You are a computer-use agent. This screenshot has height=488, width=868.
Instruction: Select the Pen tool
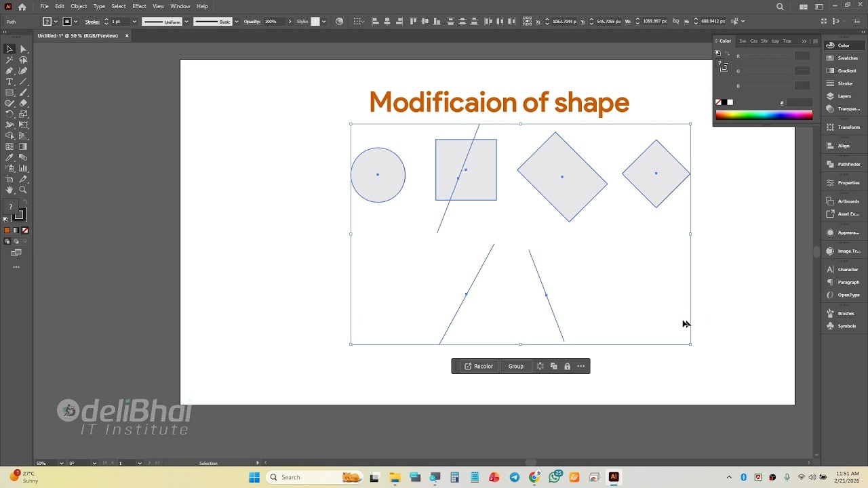click(x=9, y=70)
